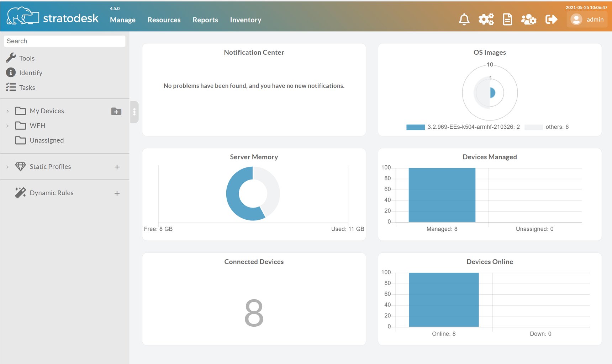Open the Reports menu
The height and width of the screenshot is (364, 612).
[205, 20]
